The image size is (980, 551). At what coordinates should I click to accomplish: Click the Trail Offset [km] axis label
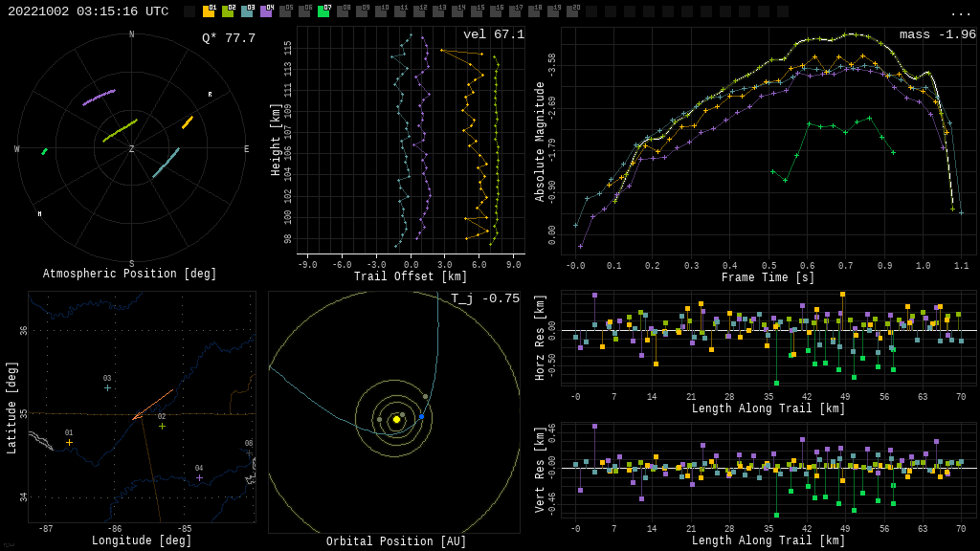point(411,276)
